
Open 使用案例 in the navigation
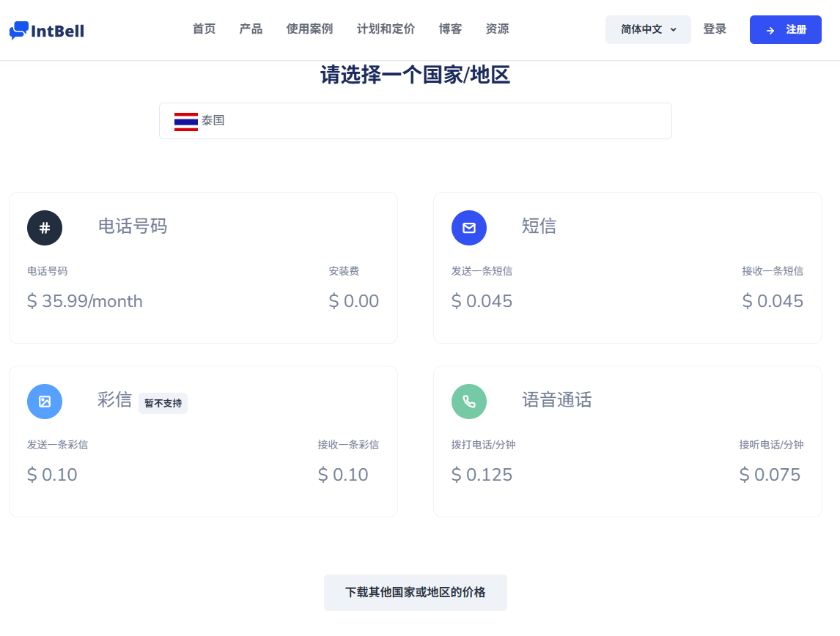(309, 29)
